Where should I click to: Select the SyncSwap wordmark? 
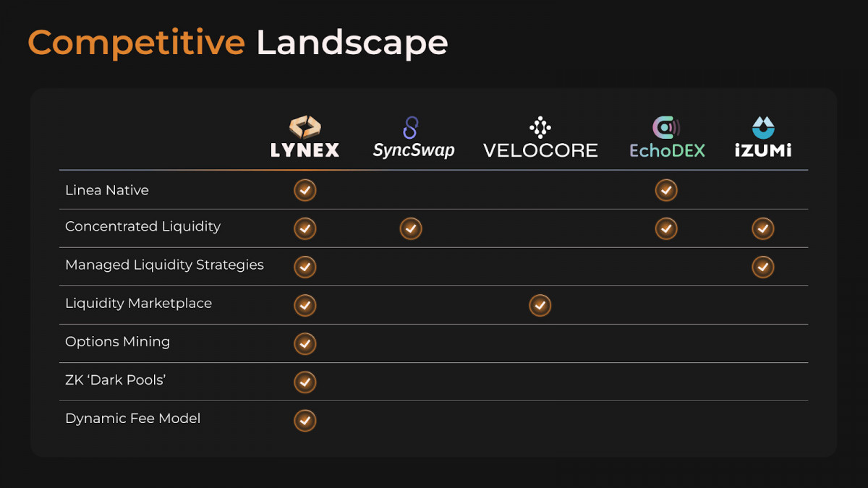(x=414, y=150)
